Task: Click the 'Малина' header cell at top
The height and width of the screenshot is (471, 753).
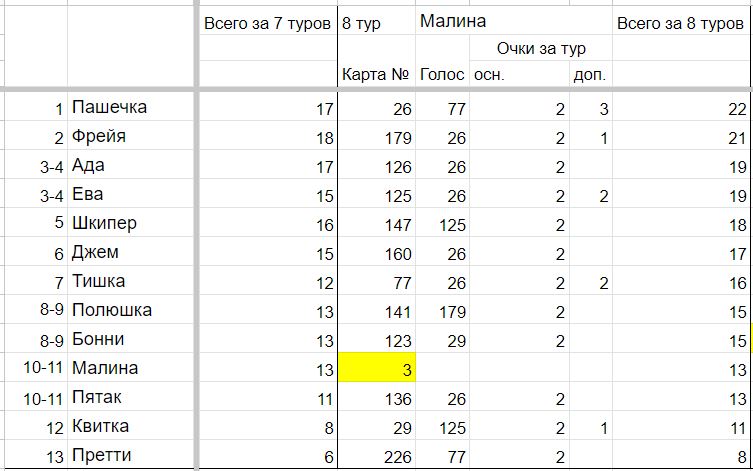Action: click(514, 21)
